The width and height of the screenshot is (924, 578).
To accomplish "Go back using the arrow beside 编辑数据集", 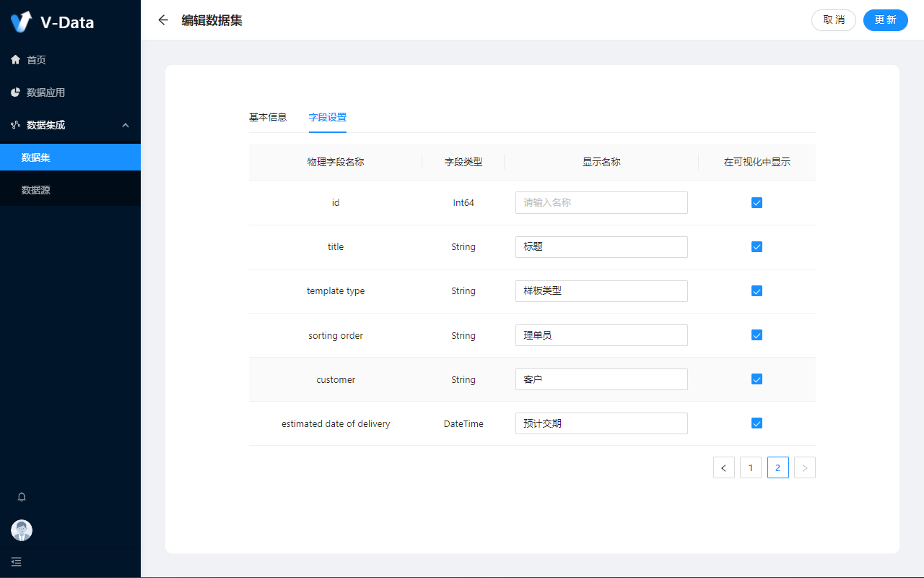I will [x=163, y=20].
